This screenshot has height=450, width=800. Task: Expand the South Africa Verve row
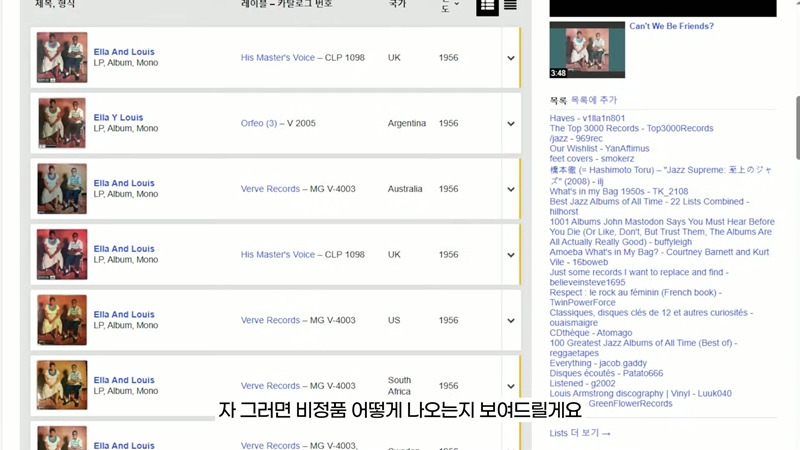[511, 386]
